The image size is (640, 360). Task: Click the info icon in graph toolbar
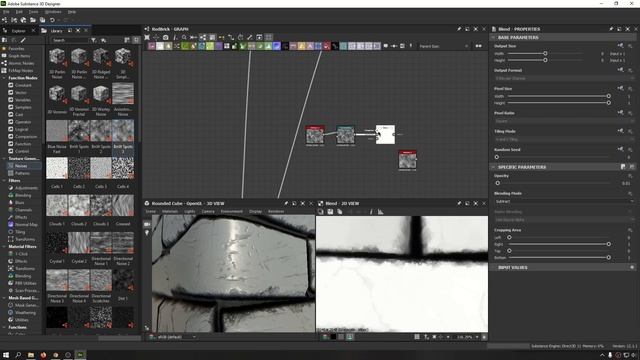coord(175,37)
